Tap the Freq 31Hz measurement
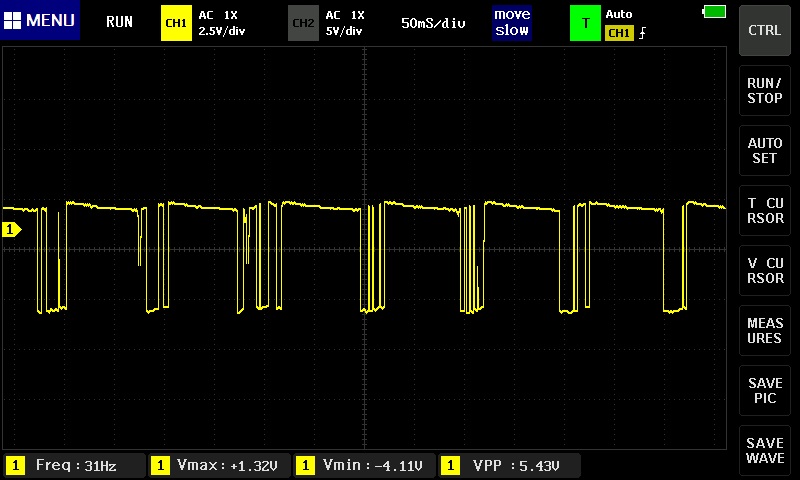The height and width of the screenshot is (480, 800). pyautogui.click(x=76, y=465)
